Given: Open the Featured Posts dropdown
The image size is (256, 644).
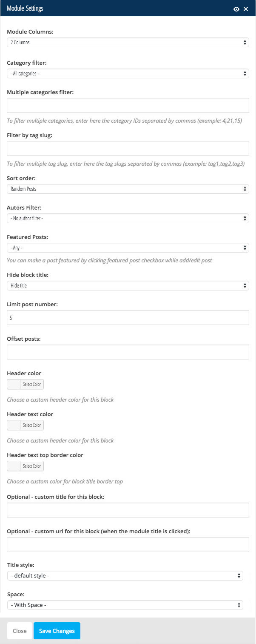Looking at the screenshot, I should 128,247.
